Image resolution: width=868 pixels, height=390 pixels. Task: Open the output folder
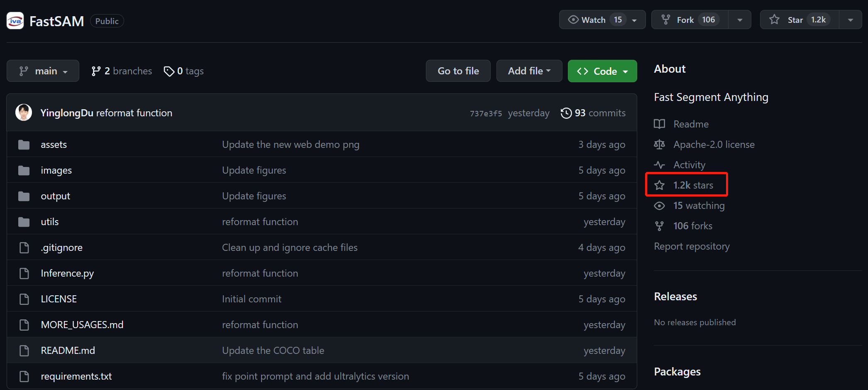pos(55,196)
